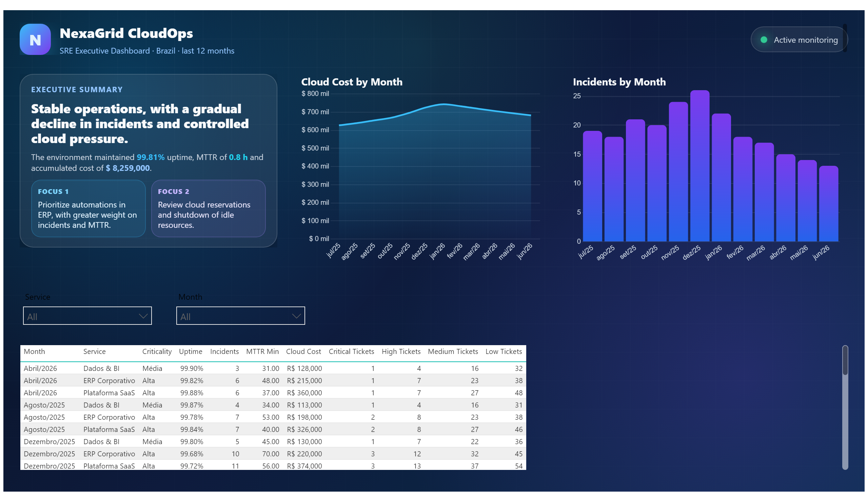Select the jan/26 bar in Incidents chart

pos(721,177)
